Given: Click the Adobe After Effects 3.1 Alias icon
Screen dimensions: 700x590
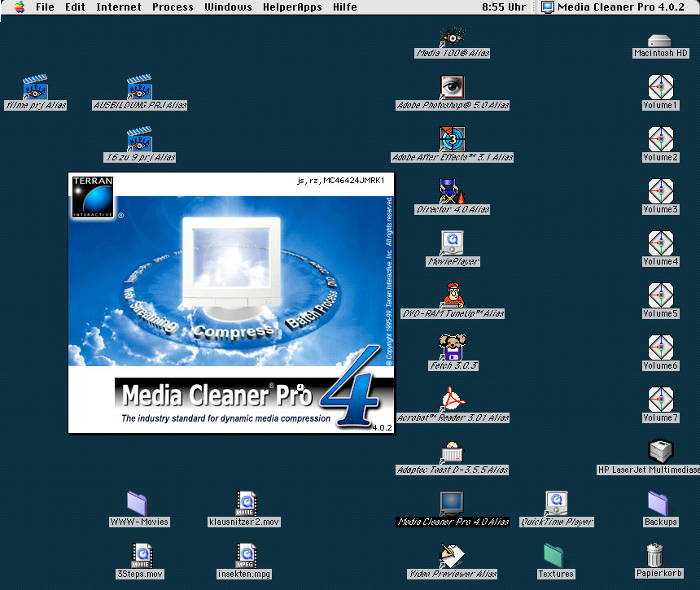Looking at the screenshot, I should tap(453, 139).
